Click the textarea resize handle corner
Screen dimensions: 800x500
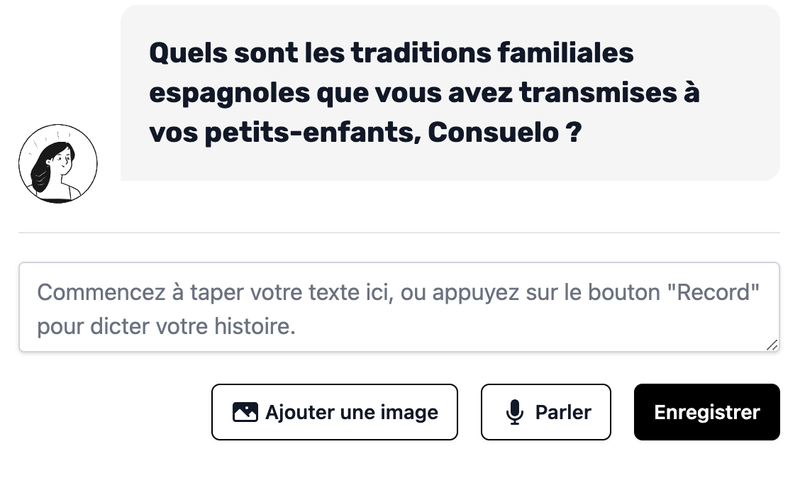(x=772, y=345)
